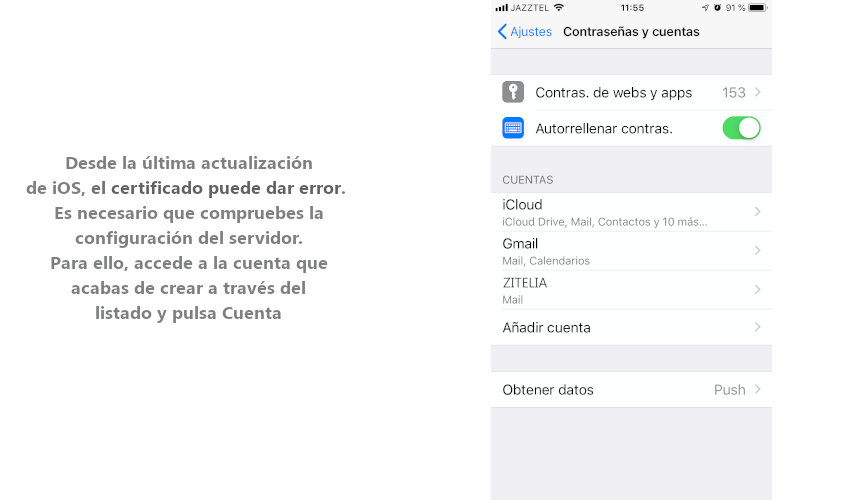Disable the Autorrellenar contras. switch
This screenshot has height=500, width=850.
[741, 128]
